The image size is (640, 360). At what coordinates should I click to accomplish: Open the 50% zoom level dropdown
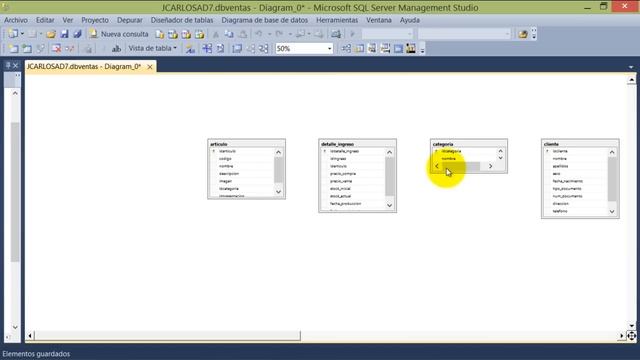point(329,49)
